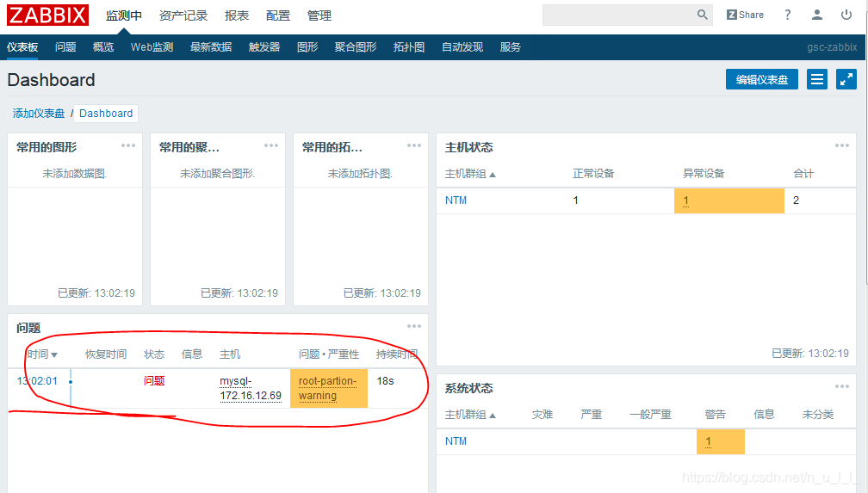Select the 触发器 submenu tab
This screenshot has width=868, height=493.
point(264,47)
